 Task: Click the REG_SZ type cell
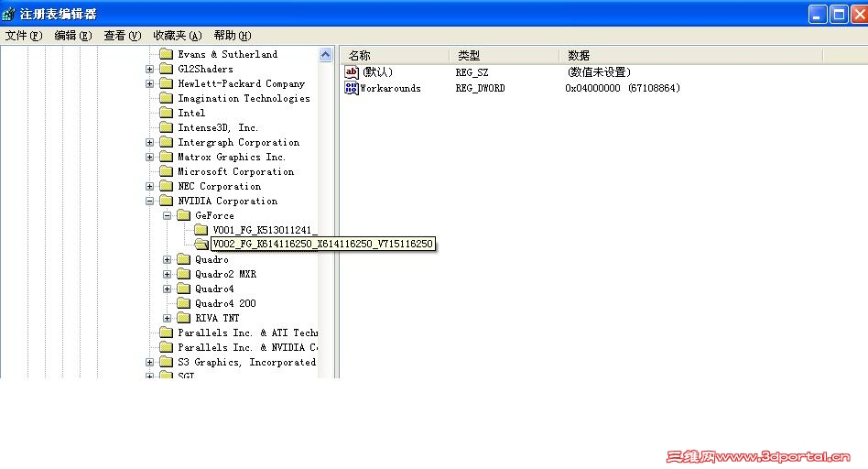coord(472,72)
